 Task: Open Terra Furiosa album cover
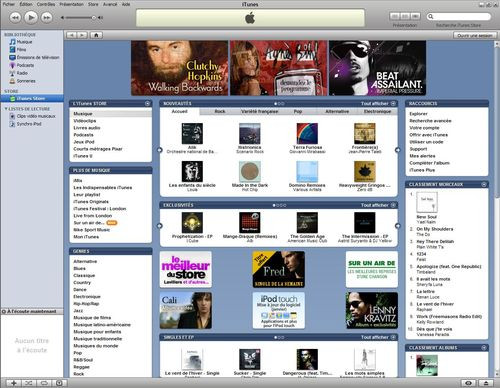307,133
